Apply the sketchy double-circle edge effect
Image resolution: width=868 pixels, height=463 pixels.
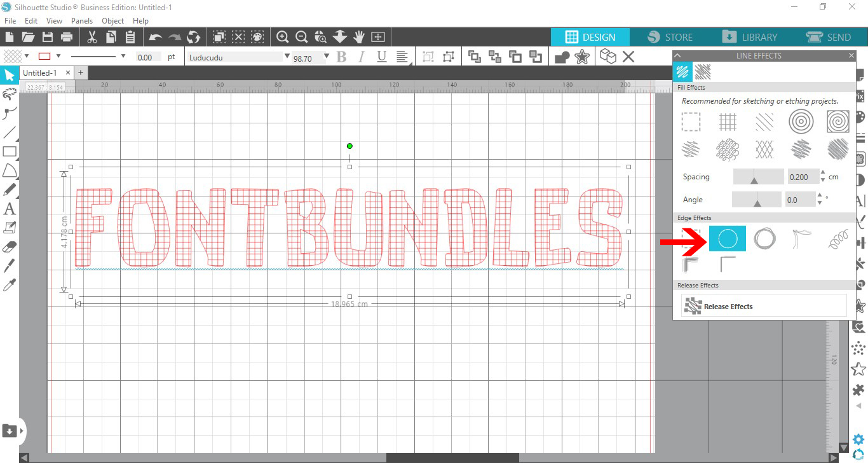point(764,238)
